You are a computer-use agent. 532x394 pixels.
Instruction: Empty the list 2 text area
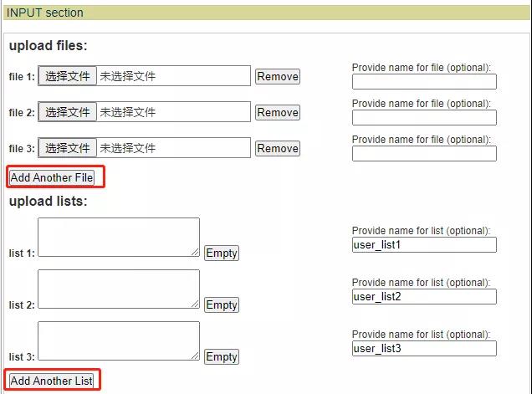tap(222, 304)
